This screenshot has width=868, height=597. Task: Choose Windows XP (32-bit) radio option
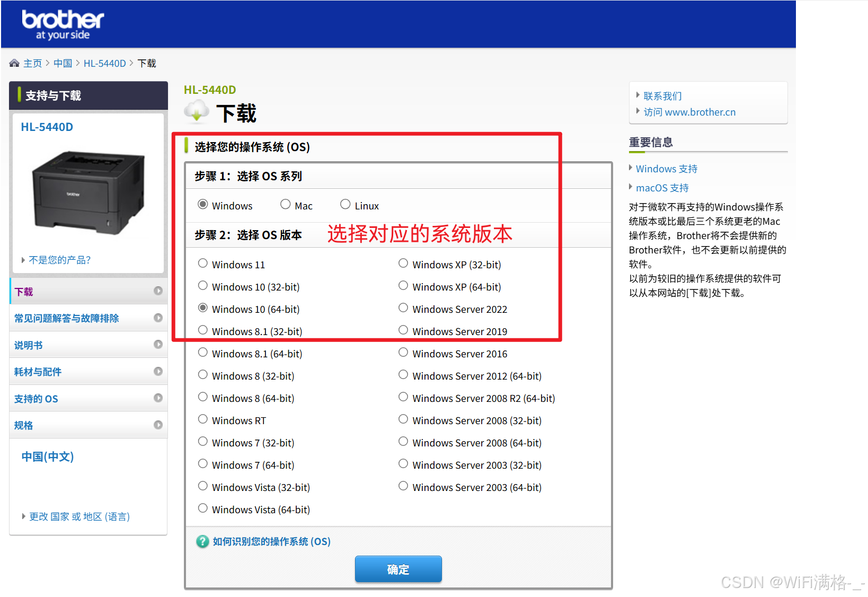pos(403,263)
